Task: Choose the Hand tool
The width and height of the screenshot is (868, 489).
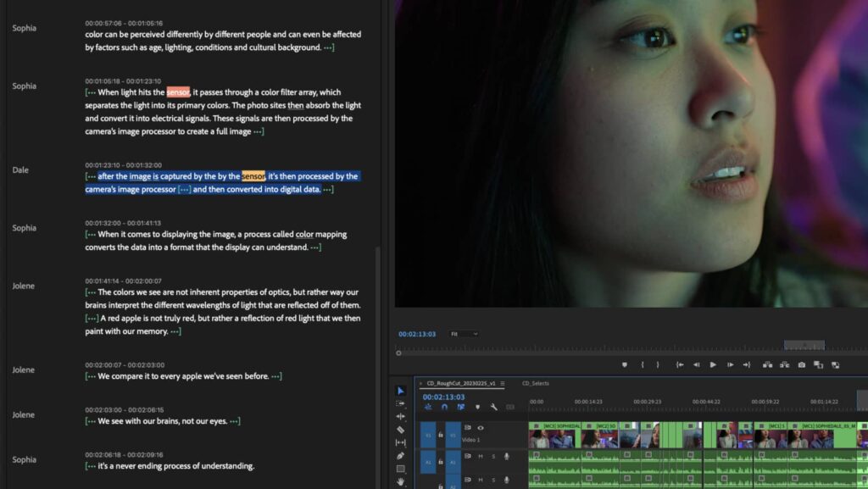Action: coord(401,481)
